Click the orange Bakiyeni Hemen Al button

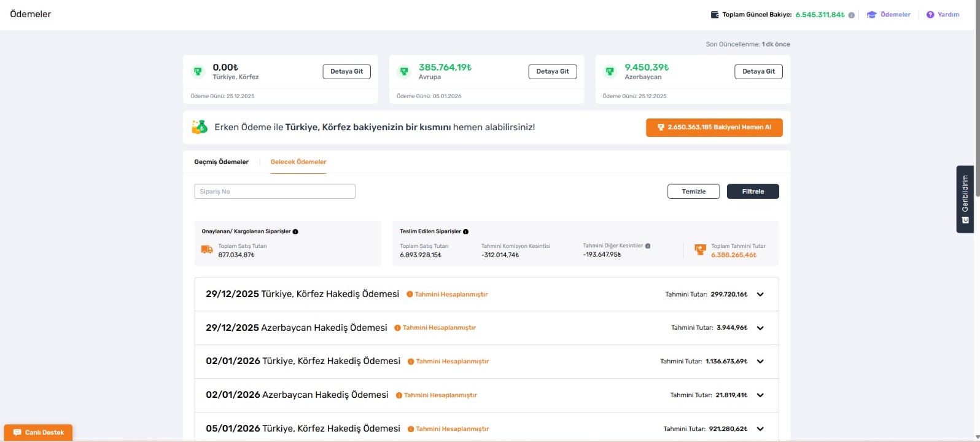[x=714, y=127]
